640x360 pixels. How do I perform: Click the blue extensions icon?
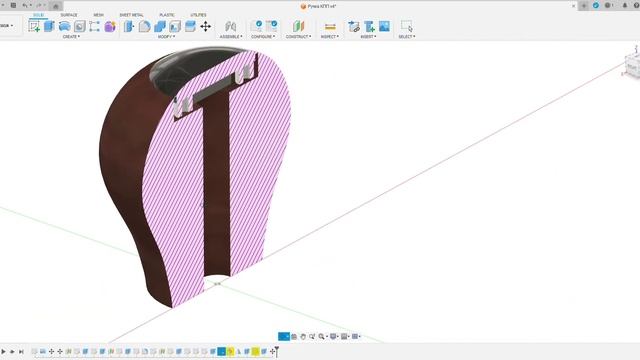[x=596, y=6]
